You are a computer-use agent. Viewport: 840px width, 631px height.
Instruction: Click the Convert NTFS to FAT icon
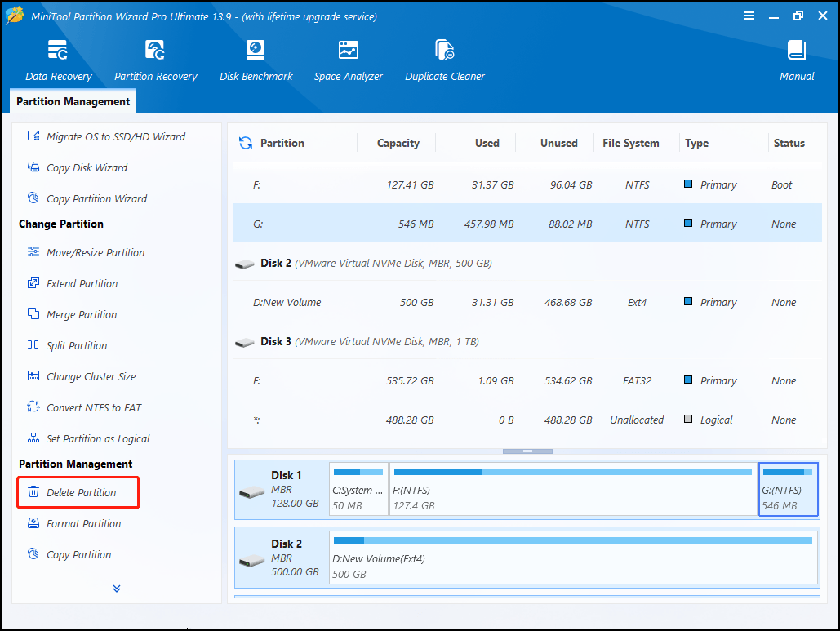pos(33,407)
